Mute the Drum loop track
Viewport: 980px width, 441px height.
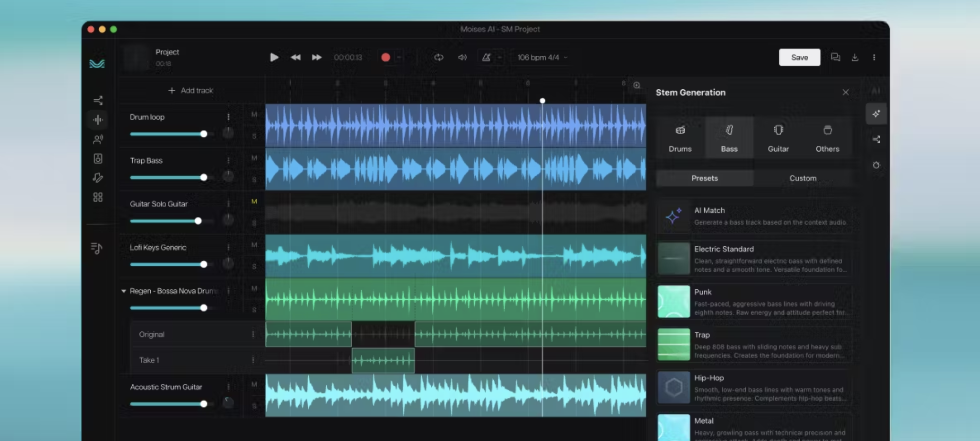coord(254,115)
